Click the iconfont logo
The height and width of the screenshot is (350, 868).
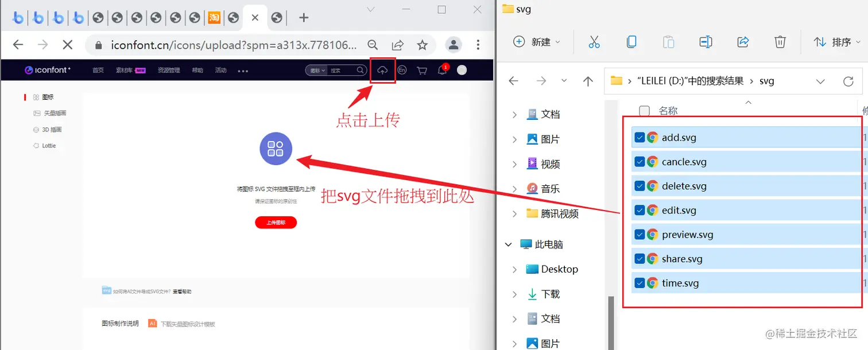coord(48,70)
